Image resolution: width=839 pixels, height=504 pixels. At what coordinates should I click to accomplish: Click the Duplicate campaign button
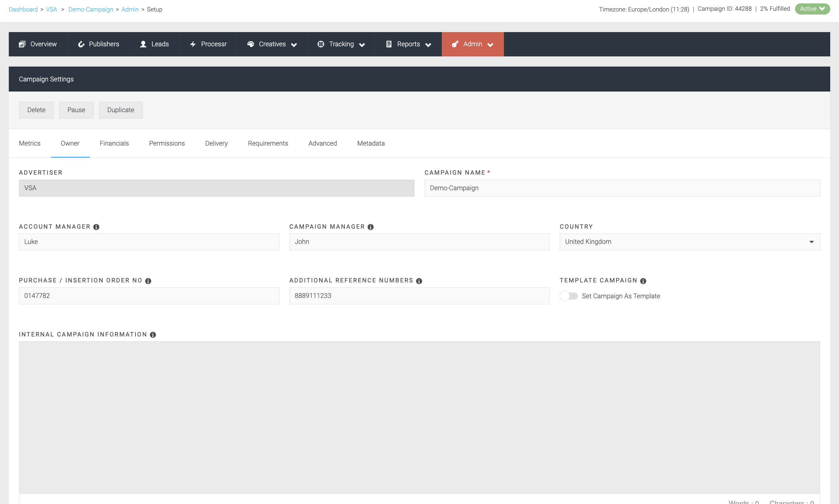click(x=121, y=110)
